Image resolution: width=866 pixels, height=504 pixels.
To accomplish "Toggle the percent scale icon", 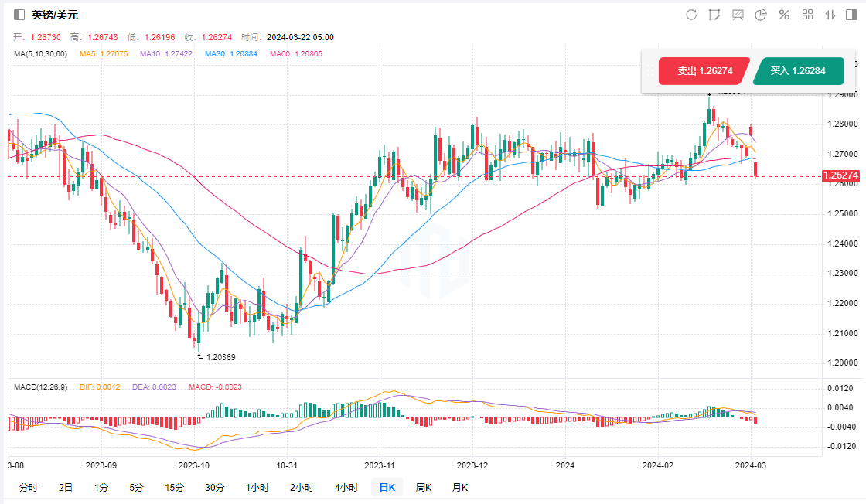I will click(x=784, y=15).
